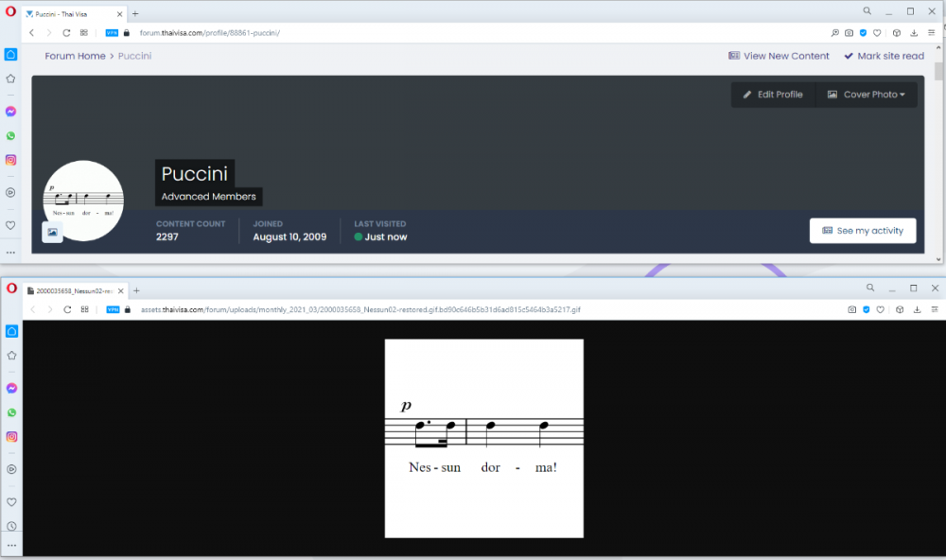Go back in the top window
Viewport: 946px width, 560px height.
31,32
